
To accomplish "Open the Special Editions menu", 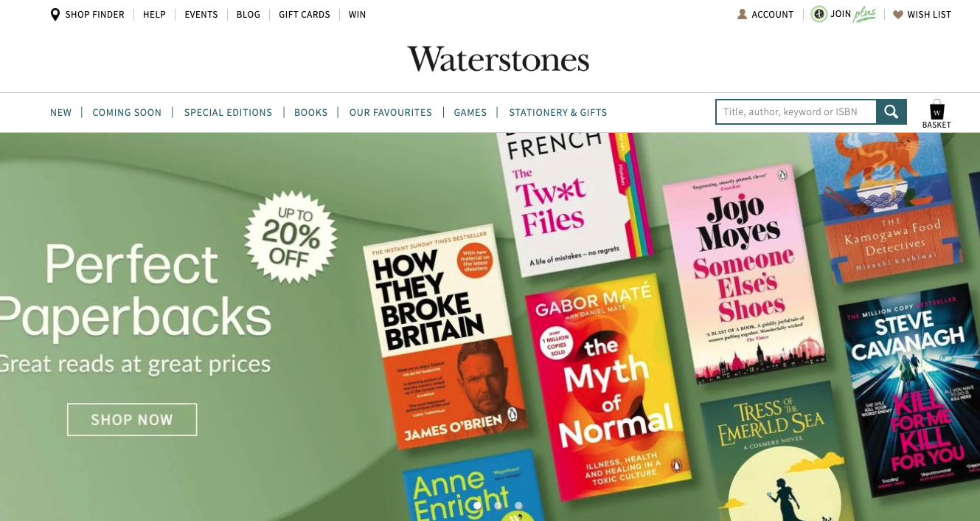I will pyautogui.click(x=228, y=112).
